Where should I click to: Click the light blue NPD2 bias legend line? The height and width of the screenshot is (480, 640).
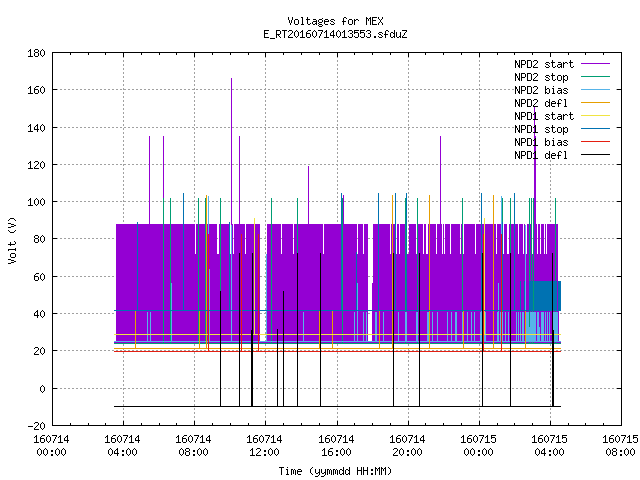(596, 90)
